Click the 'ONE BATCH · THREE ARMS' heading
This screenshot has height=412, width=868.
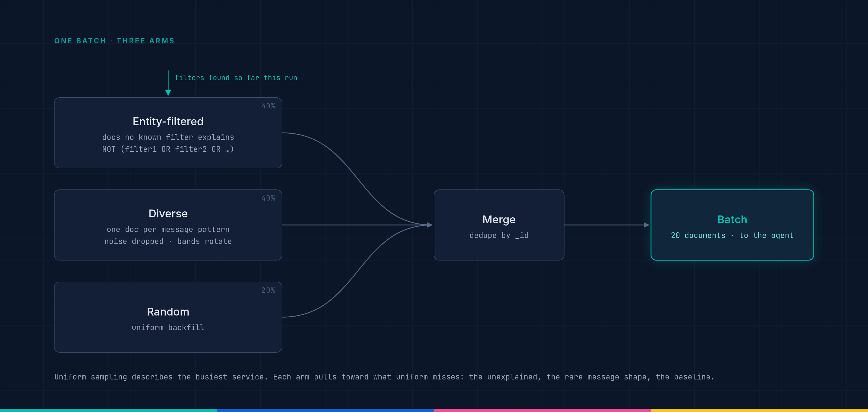point(114,41)
